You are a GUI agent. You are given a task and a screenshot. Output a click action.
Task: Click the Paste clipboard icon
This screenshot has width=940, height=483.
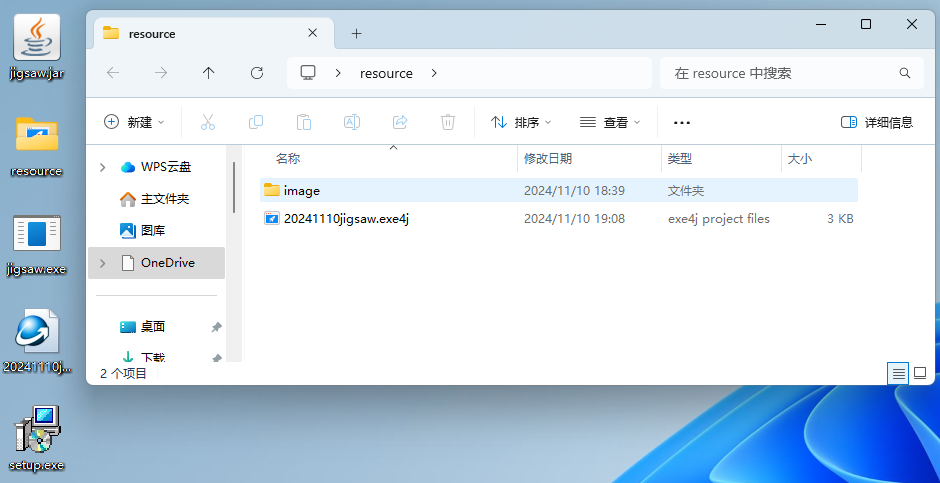click(x=304, y=122)
